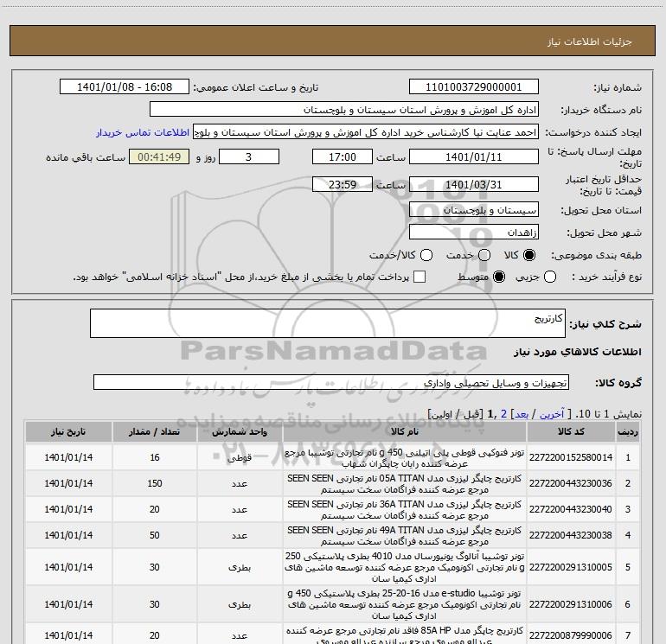Click the price validity date 1401/03/31
The height and width of the screenshot is (644, 666).
tap(474, 184)
